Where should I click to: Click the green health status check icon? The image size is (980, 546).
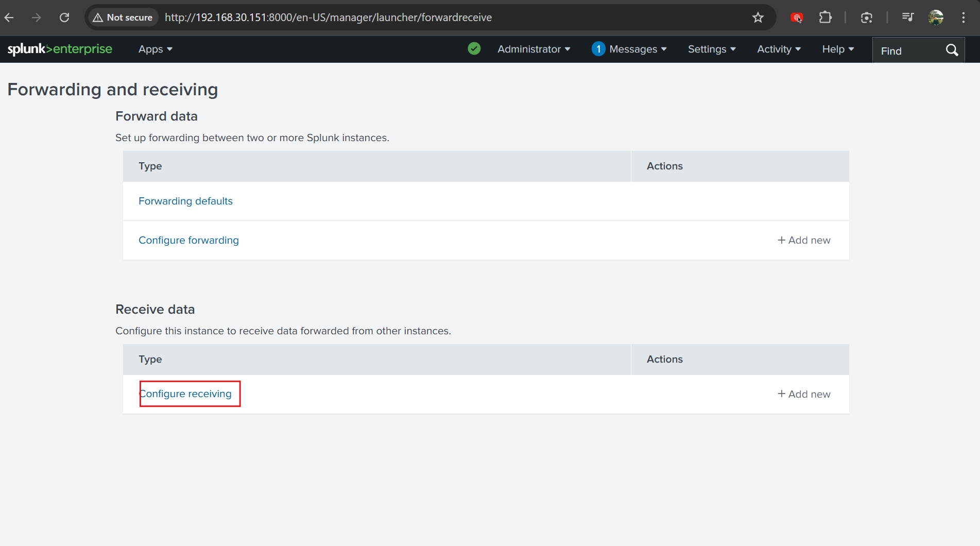[474, 49]
